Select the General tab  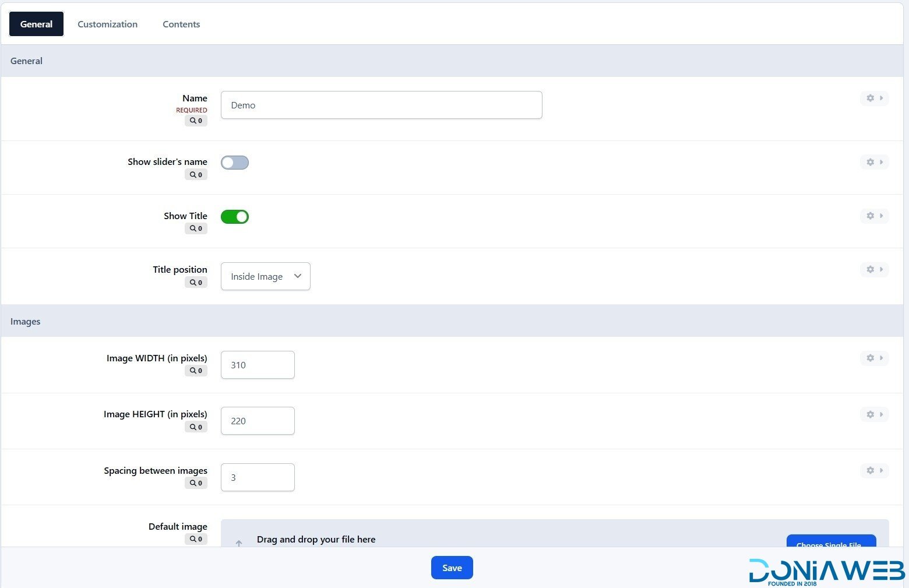36,24
